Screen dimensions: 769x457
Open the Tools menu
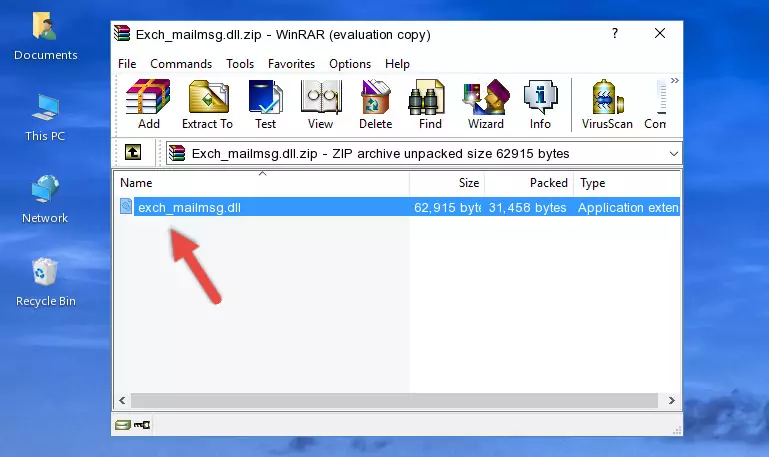click(240, 64)
